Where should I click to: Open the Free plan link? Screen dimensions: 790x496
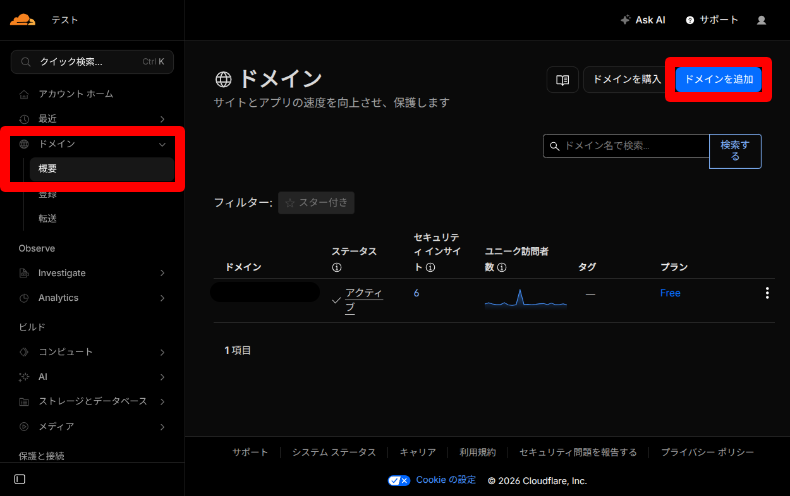670,293
